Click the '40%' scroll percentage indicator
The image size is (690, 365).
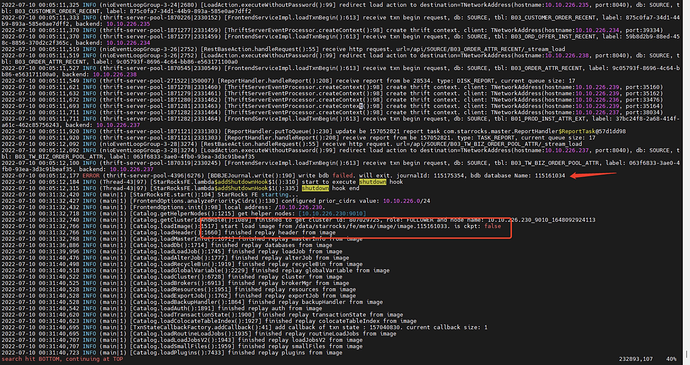pos(671,359)
